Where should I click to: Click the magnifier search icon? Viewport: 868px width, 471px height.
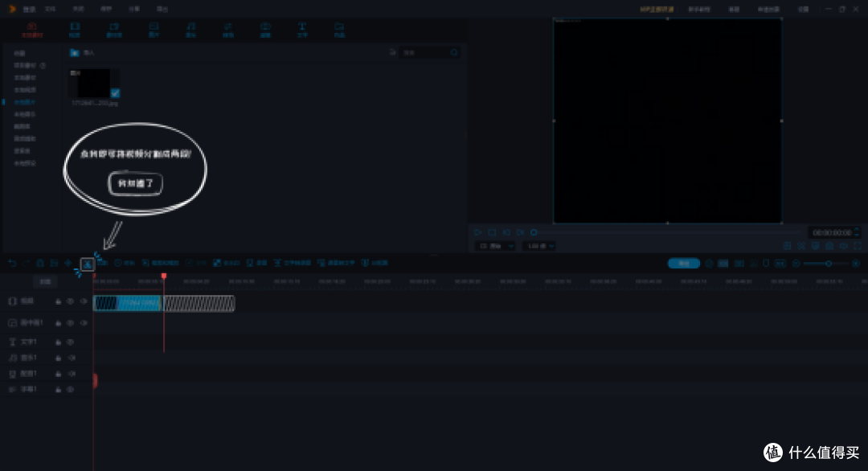coord(454,52)
